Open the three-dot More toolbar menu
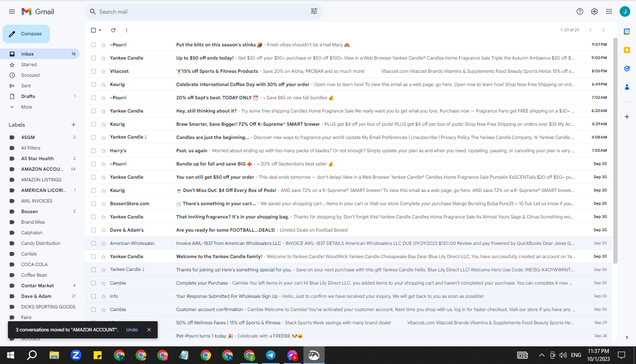636x364 pixels. [126, 30]
